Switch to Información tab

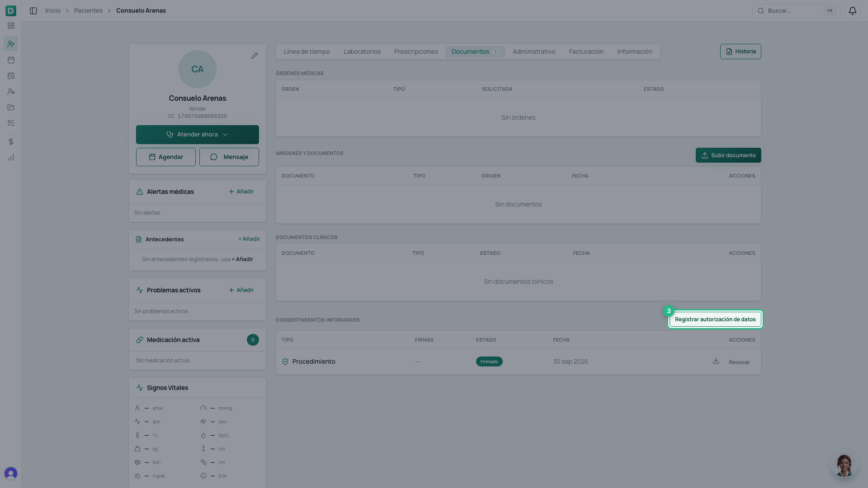click(x=635, y=52)
